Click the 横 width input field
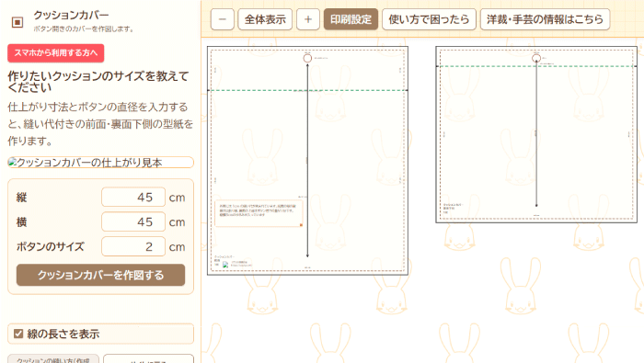 tap(133, 221)
